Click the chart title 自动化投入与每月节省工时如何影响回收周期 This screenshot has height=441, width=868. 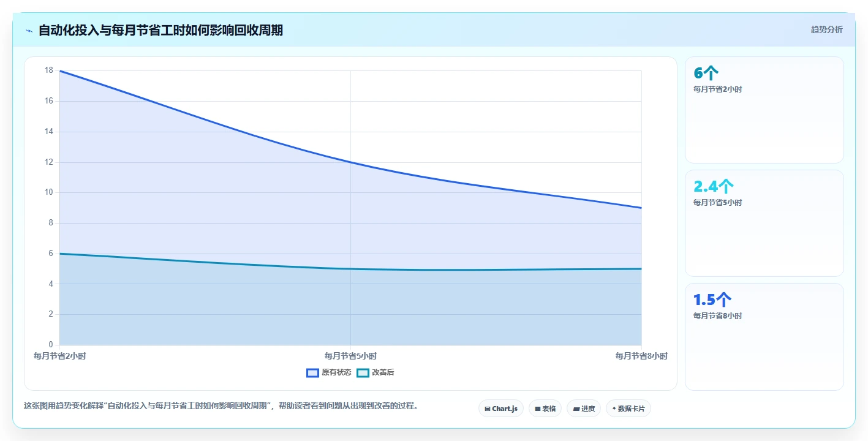click(x=160, y=30)
